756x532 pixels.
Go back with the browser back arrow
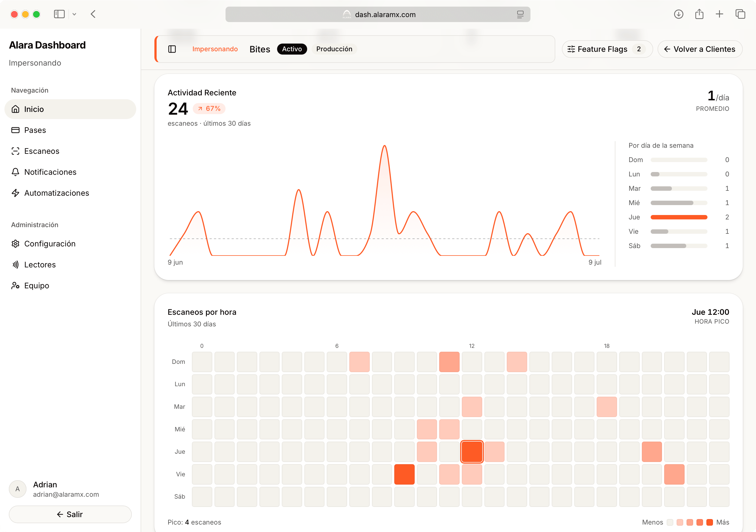click(93, 14)
